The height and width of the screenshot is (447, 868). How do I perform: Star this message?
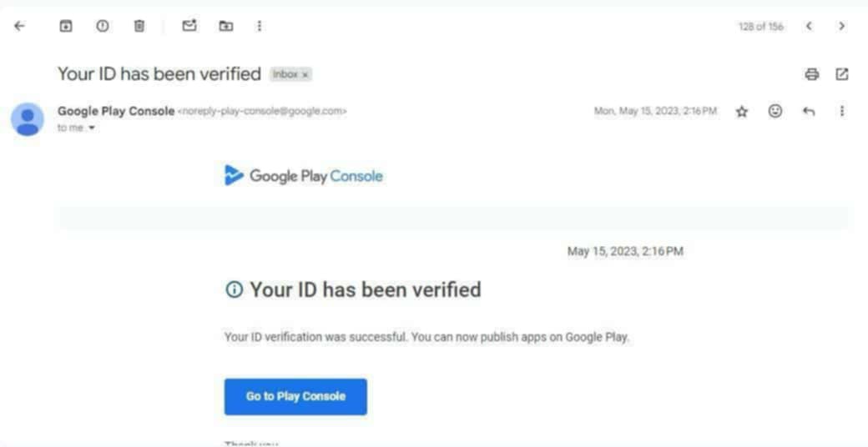coord(741,112)
